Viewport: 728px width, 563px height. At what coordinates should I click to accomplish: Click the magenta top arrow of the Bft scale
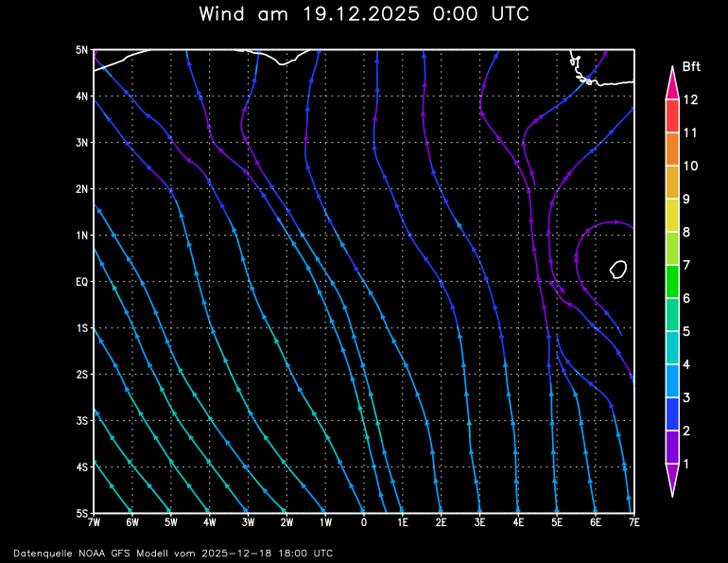click(x=672, y=84)
